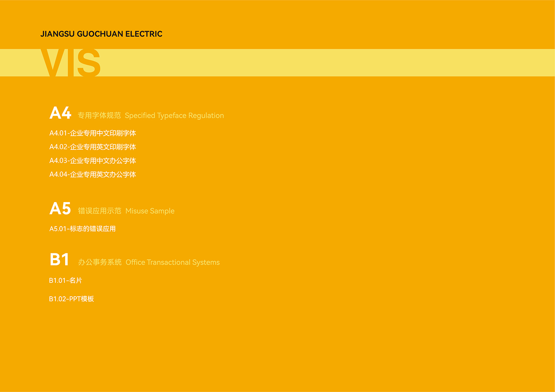Click the JIANGSU GUOCHUAN ELECTRIC header text

(101, 34)
